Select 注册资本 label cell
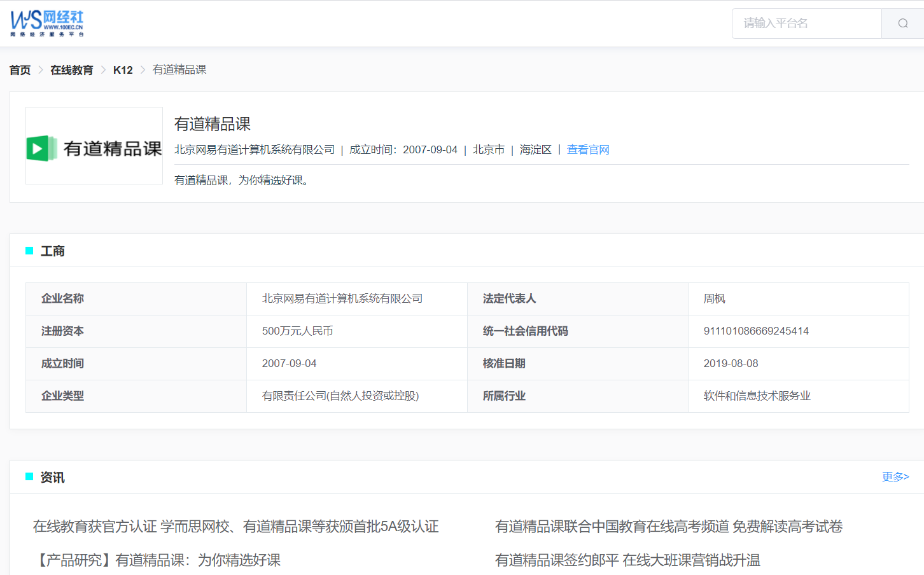The width and height of the screenshot is (924, 575). click(136, 331)
